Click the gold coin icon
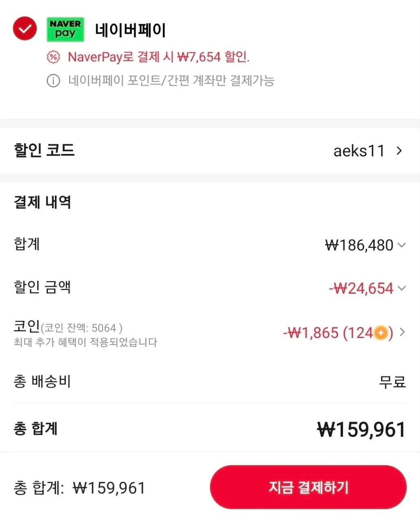 click(381, 334)
